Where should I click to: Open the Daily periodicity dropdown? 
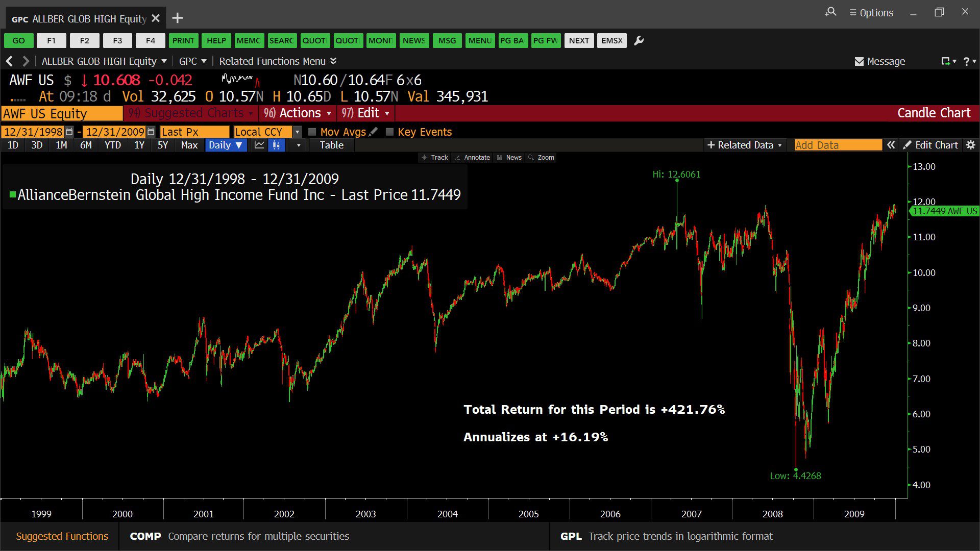click(x=226, y=145)
